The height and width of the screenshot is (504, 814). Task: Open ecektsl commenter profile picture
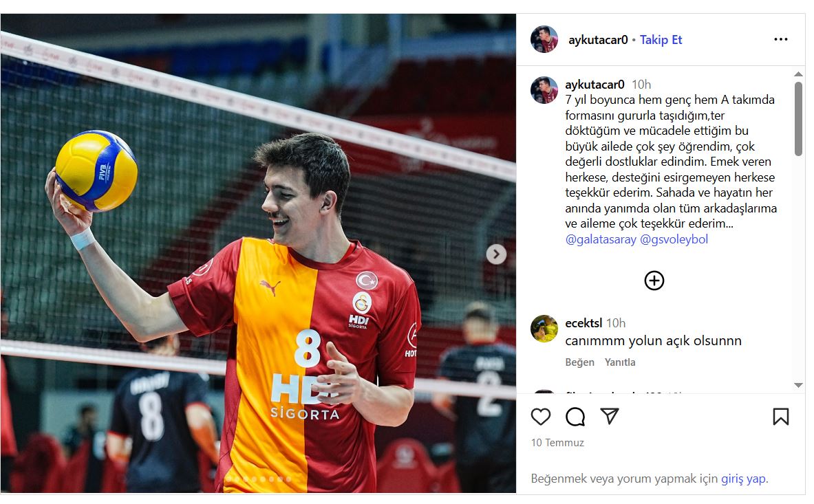point(544,328)
